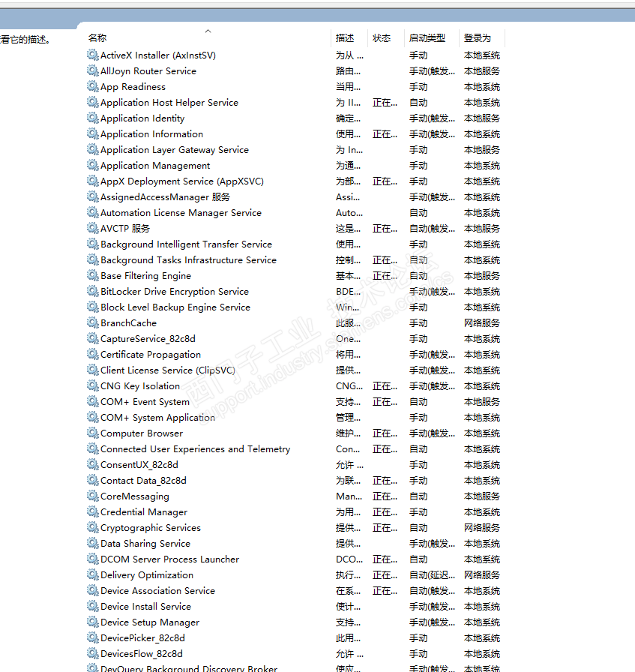Screen dimensions: 635x672
Task: Click the DevicePicker_82c8d service name
Action: (x=142, y=638)
